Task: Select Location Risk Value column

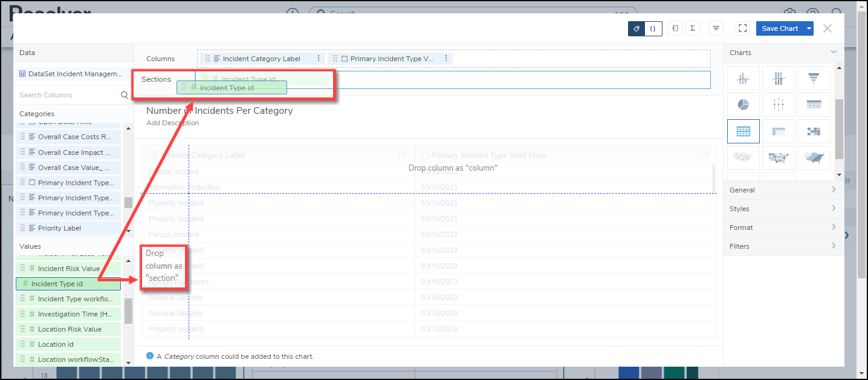Action: (x=68, y=329)
